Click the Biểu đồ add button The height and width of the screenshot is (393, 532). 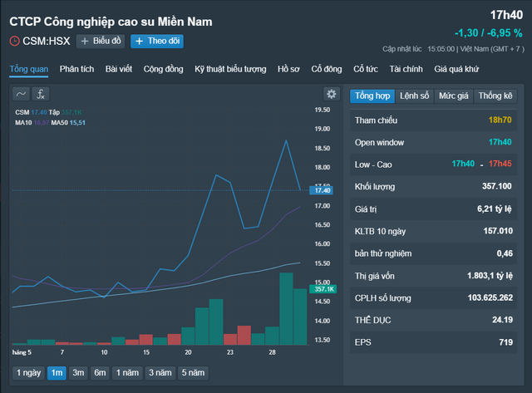point(101,41)
